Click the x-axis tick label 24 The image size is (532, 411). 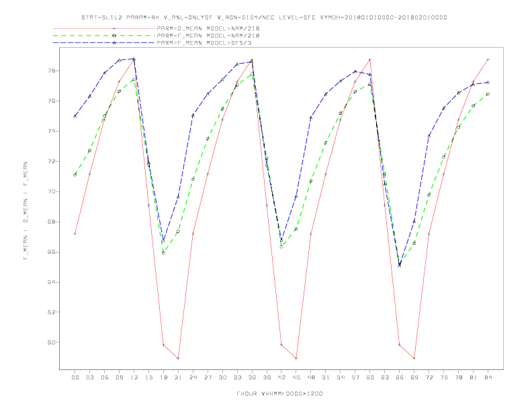pyautogui.click(x=193, y=377)
